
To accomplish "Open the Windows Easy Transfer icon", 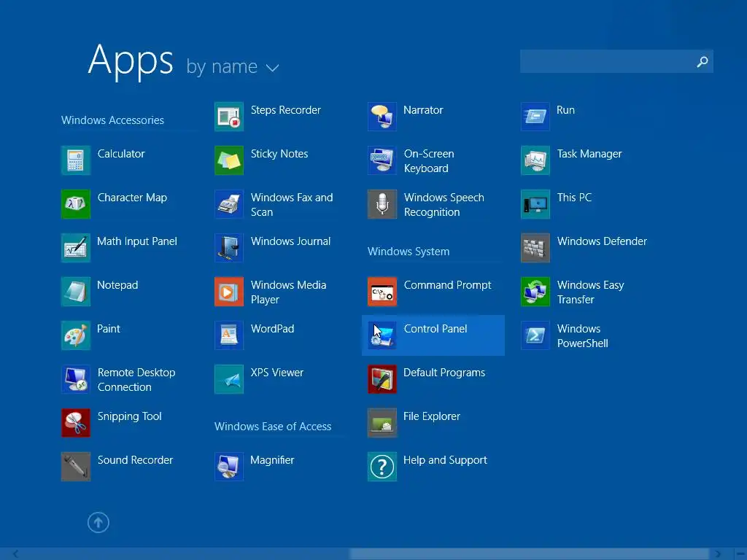I will coord(535,292).
